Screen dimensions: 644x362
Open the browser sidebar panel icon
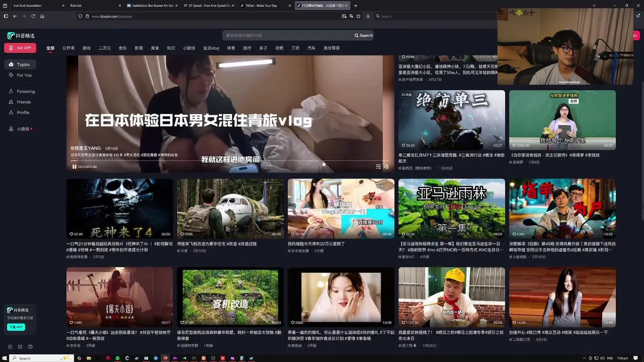[x=6, y=16]
